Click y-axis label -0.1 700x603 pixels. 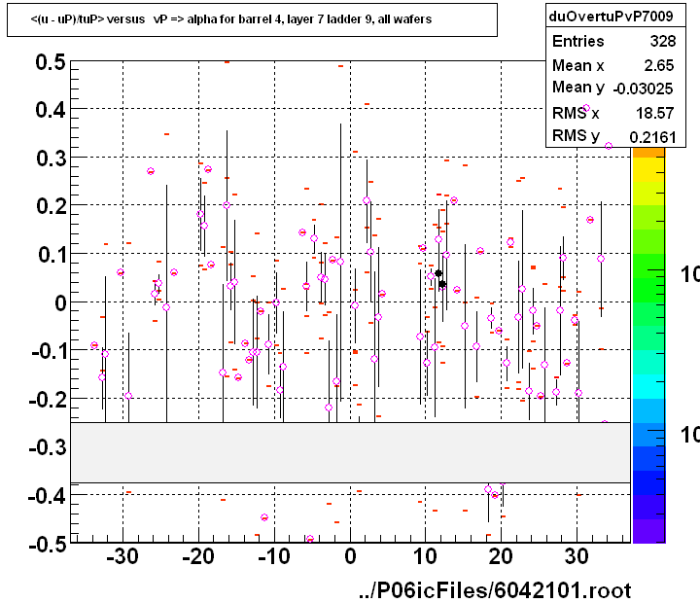(x=49, y=351)
